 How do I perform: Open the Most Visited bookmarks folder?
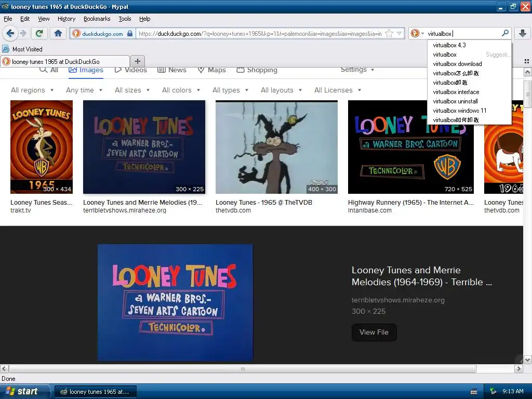(x=22, y=49)
